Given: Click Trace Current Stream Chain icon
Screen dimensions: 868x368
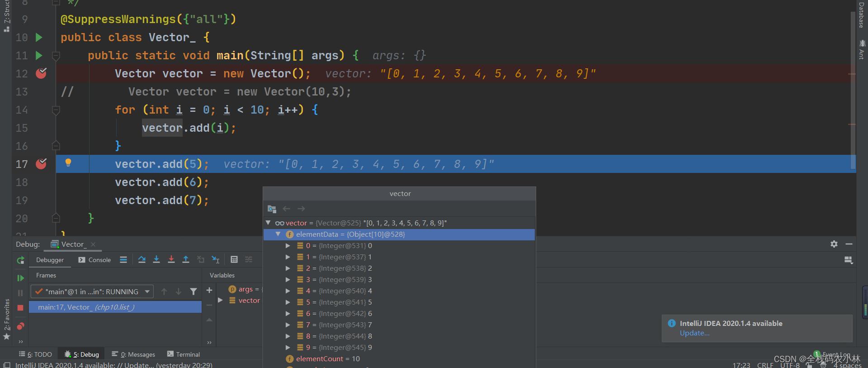Looking at the screenshot, I should click(249, 259).
